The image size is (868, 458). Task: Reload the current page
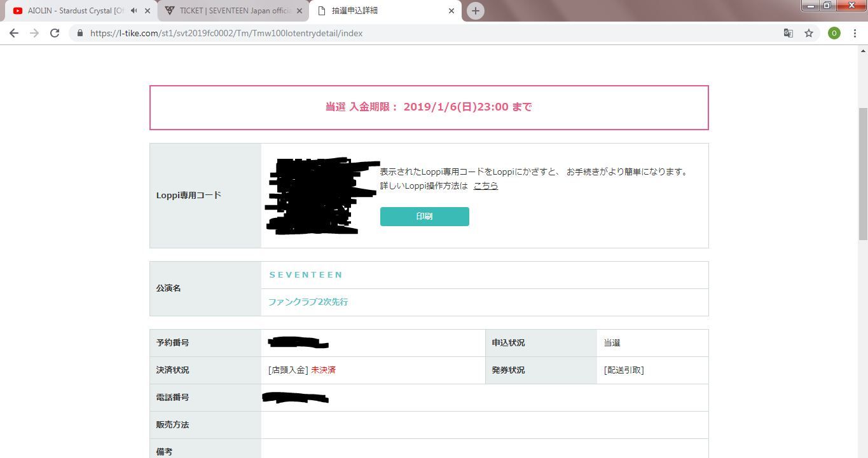tap(55, 33)
